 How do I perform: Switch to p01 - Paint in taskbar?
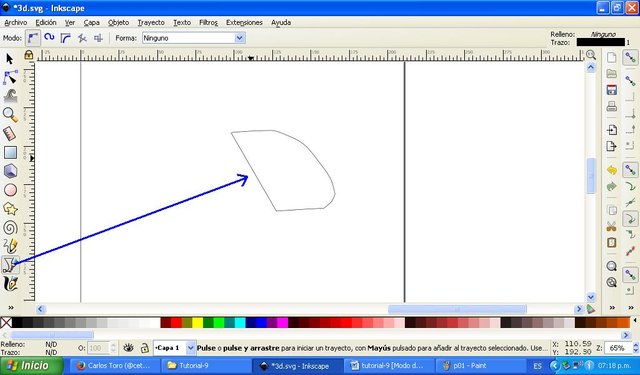click(480, 366)
